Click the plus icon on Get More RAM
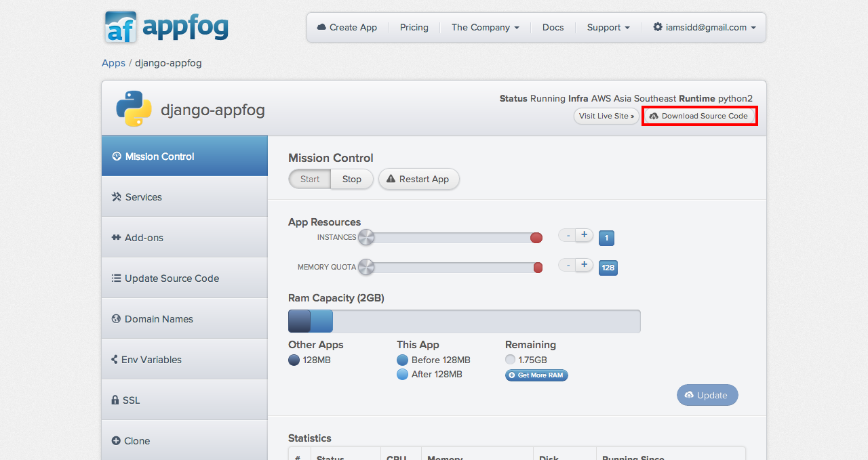Screen dimensions: 868x460 [512, 375]
